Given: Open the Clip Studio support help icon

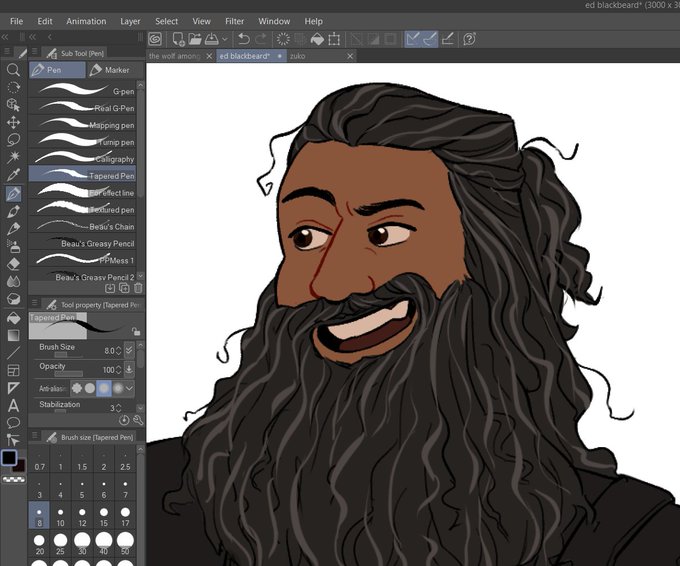Looking at the screenshot, I should 469,39.
